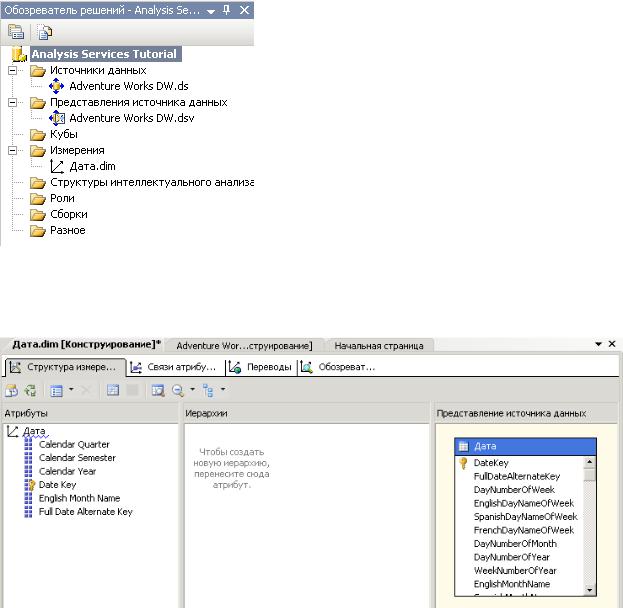The image size is (623, 608).
Task: Click the Измерения folder icon
Action: [38, 151]
